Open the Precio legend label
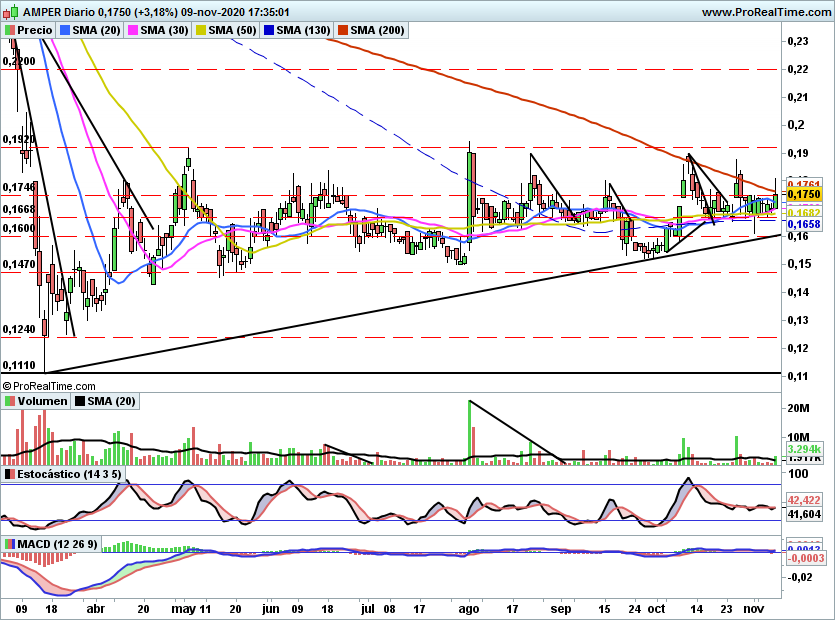The width and height of the screenshot is (835, 620). [35, 30]
